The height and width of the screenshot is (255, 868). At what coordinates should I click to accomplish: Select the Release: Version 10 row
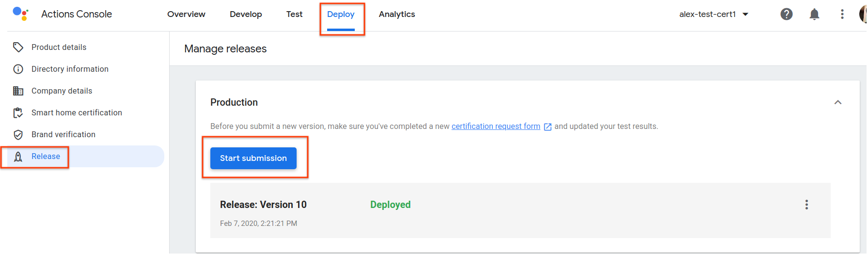click(485, 210)
